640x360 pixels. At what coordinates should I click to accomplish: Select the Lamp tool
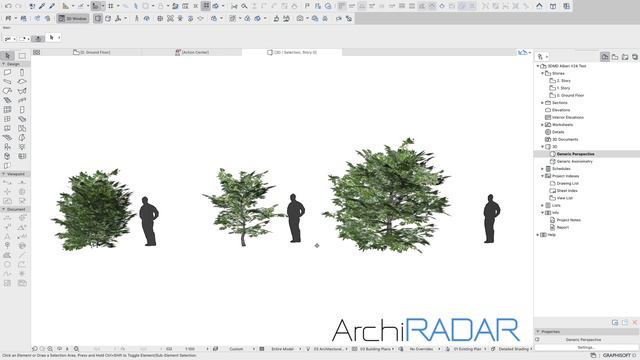click(22, 147)
